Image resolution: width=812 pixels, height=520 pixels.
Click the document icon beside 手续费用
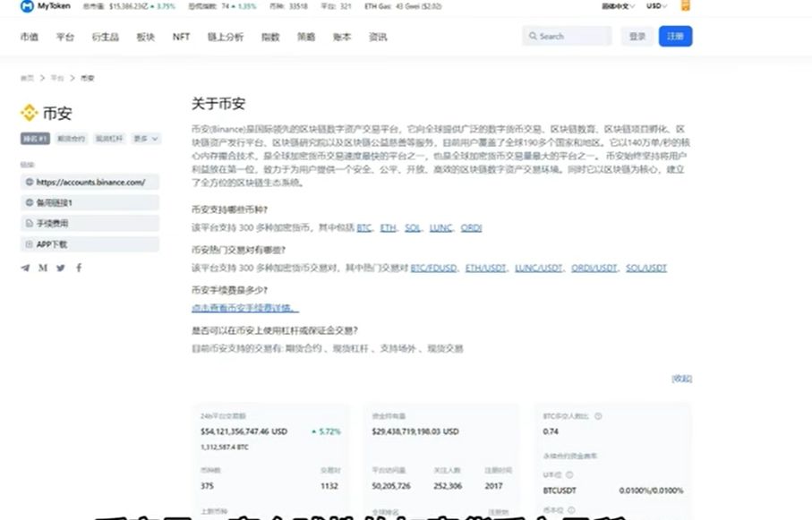tap(29, 223)
